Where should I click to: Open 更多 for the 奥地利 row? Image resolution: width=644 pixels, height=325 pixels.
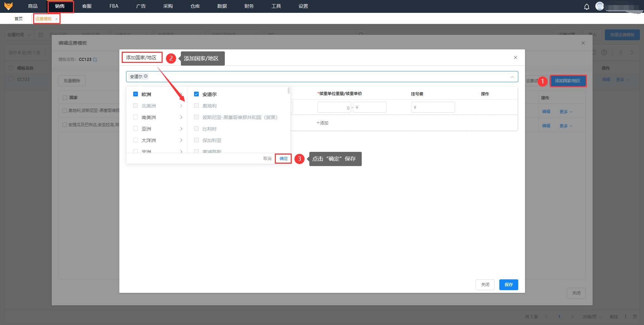coord(566,112)
